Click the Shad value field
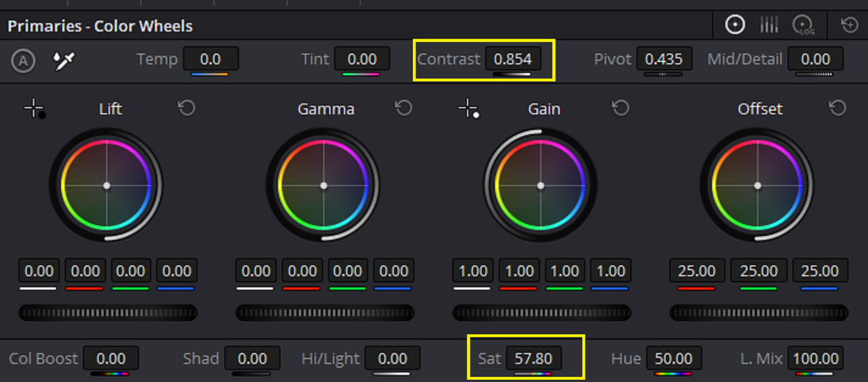This screenshot has width=868, height=382. click(x=252, y=358)
